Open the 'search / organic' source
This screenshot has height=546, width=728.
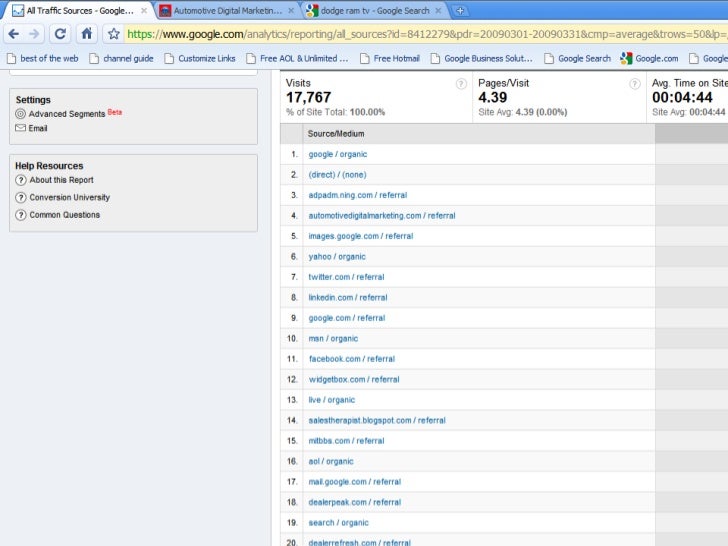tap(338, 522)
